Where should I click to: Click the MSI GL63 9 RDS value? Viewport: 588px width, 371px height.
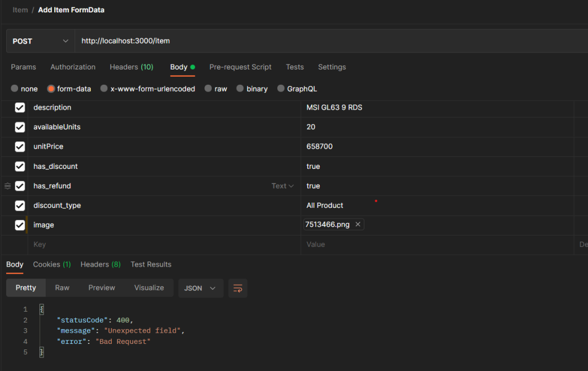coord(334,107)
